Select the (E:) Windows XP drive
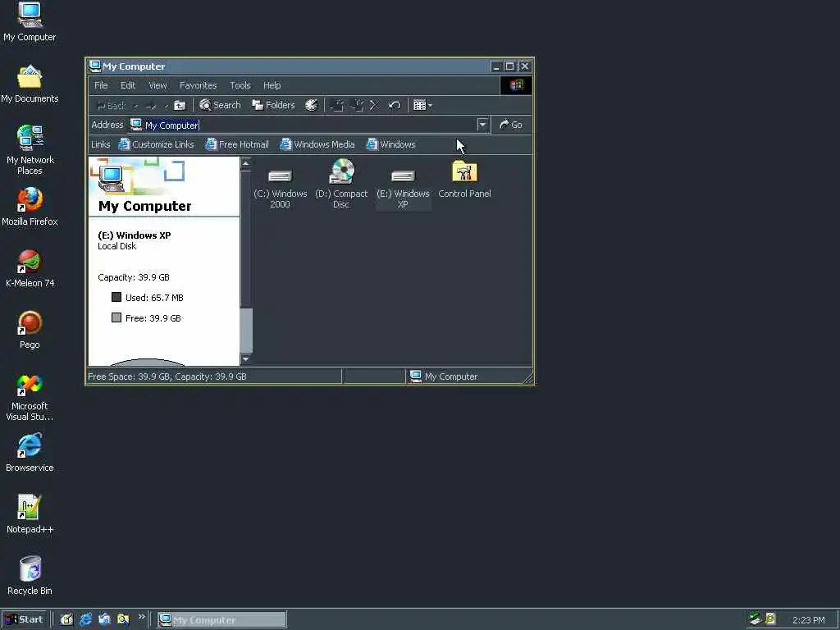The image size is (840, 630). (x=403, y=186)
